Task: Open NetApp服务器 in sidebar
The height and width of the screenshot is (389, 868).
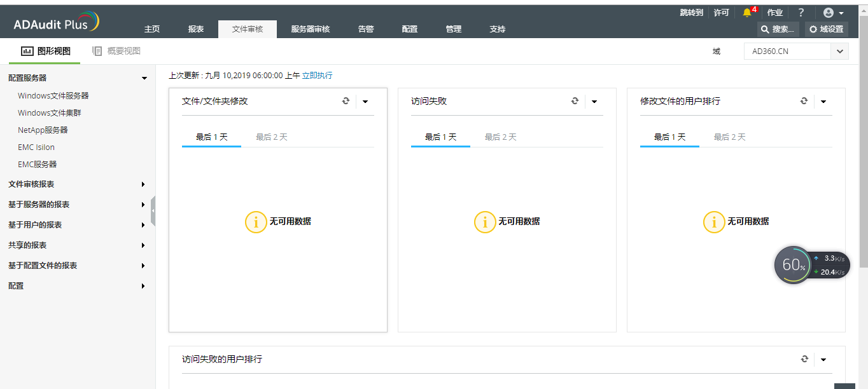Action: click(x=43, y=130)
